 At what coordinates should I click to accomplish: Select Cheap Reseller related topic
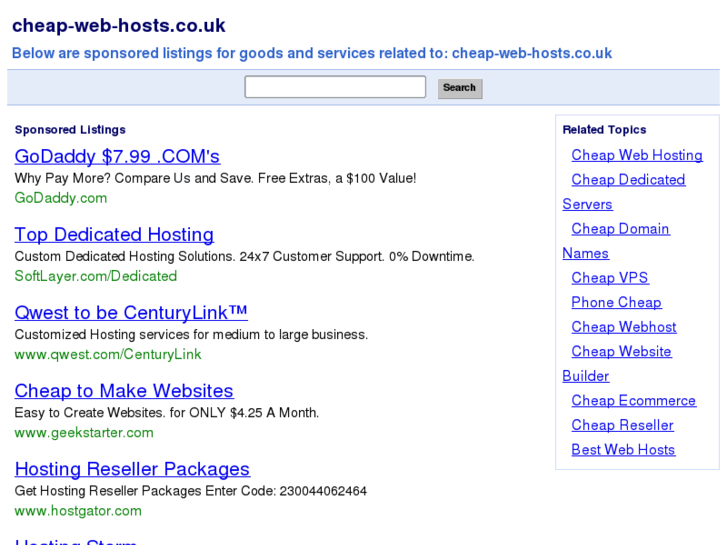coord(622,425)
